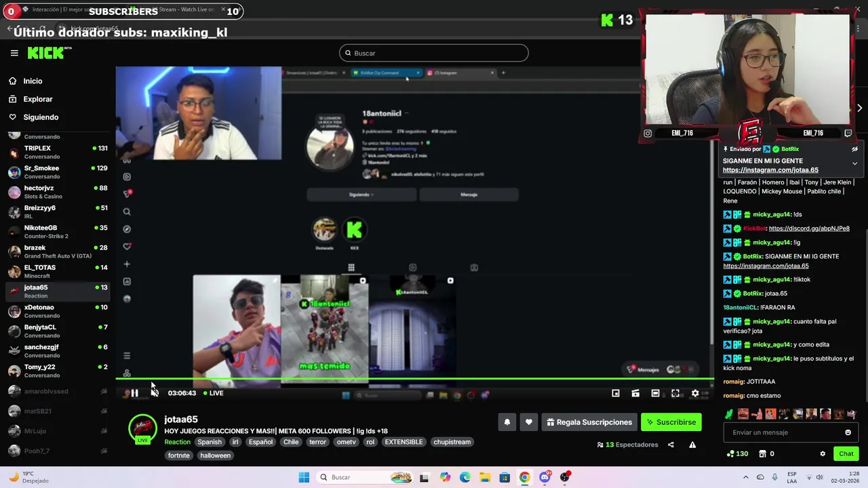Open offline MrLujo channel
The height and width of the screenshot is (488, 868).
58,431
